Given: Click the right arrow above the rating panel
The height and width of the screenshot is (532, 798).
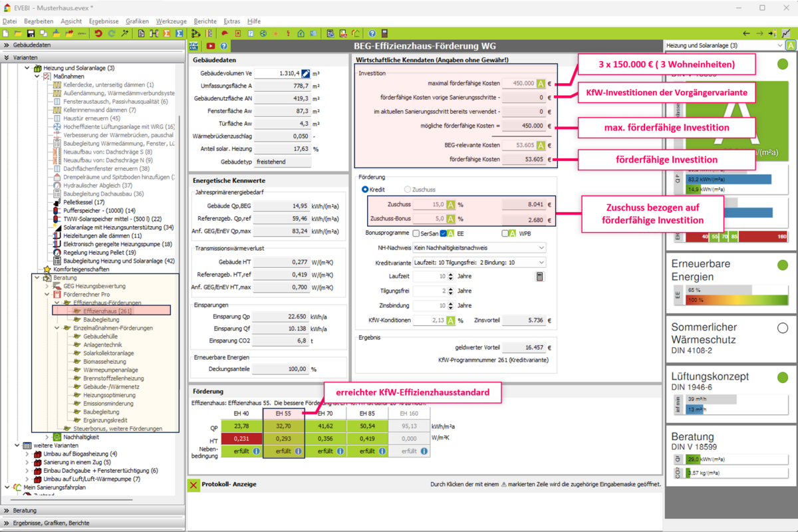Looking at the screenshot, I should (760, 33).
